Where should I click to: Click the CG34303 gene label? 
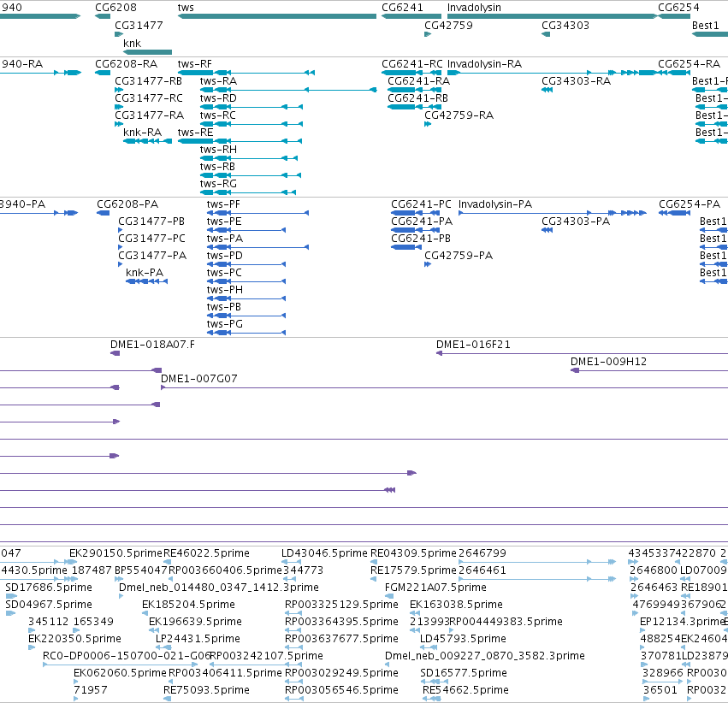click(x=565, y=26)
